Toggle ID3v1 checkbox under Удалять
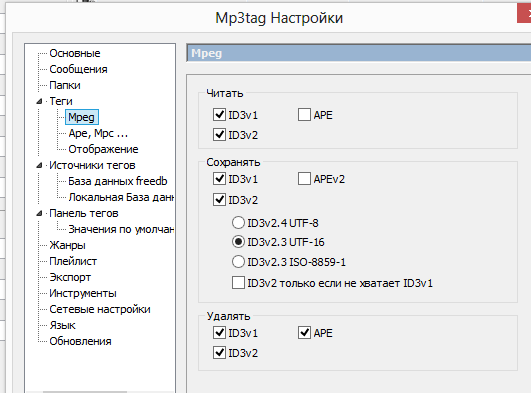Viewport: 531px width, 393px height. [219, 333]
